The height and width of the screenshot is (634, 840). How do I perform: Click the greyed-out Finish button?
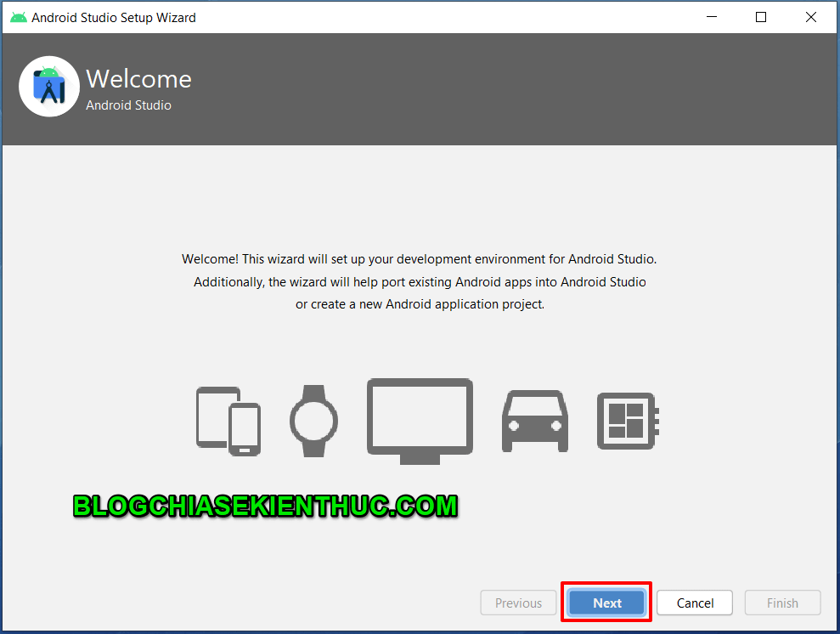782,603
